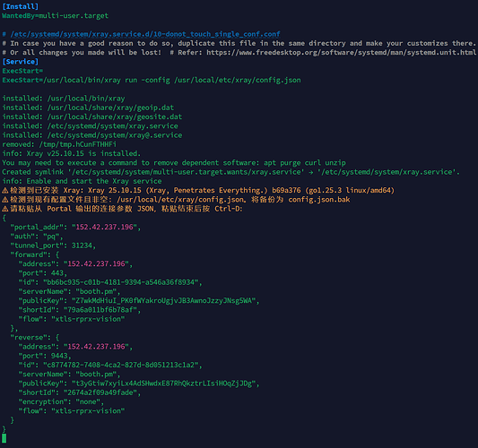Click the installed xray@.service line
This screenshot has height=448, width=478.
(x=92, y=135)
